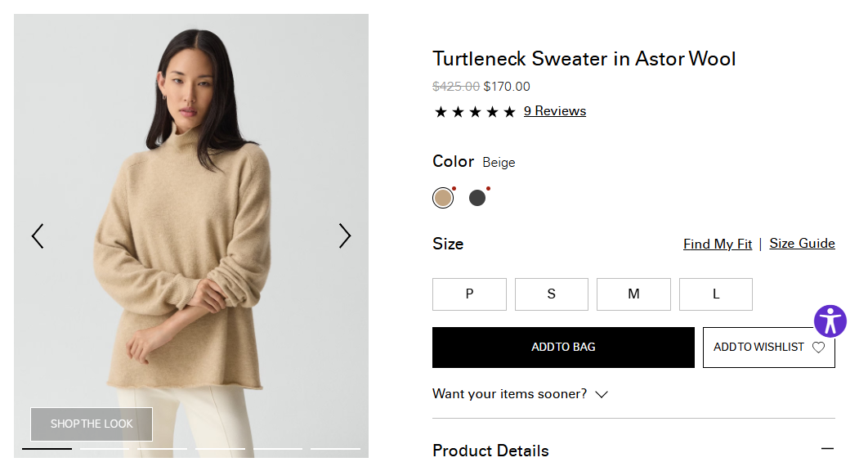Add the sweater to bag
Image resolution: width=868 pixels, height=471 pixels.
(x=563, y=348)
